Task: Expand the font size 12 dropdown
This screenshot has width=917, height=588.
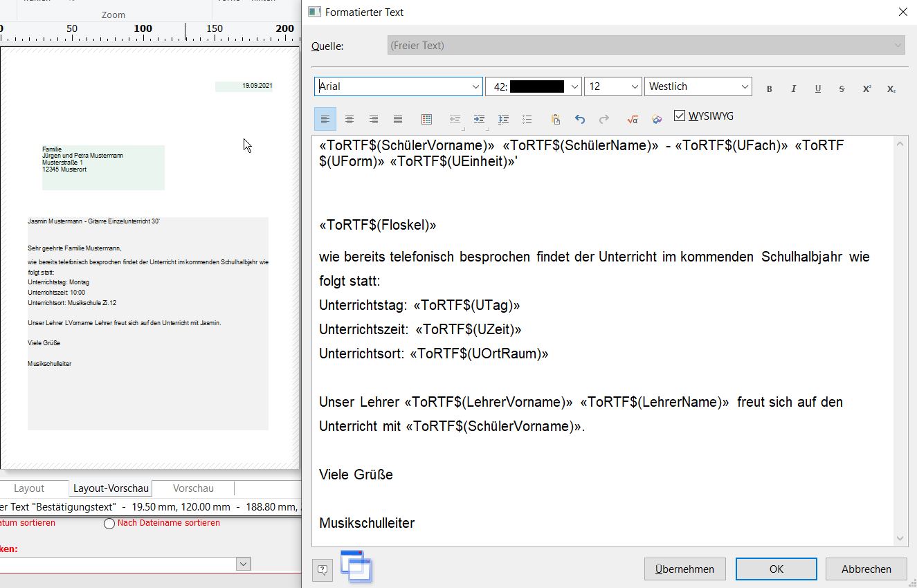Action: point(635,87)
